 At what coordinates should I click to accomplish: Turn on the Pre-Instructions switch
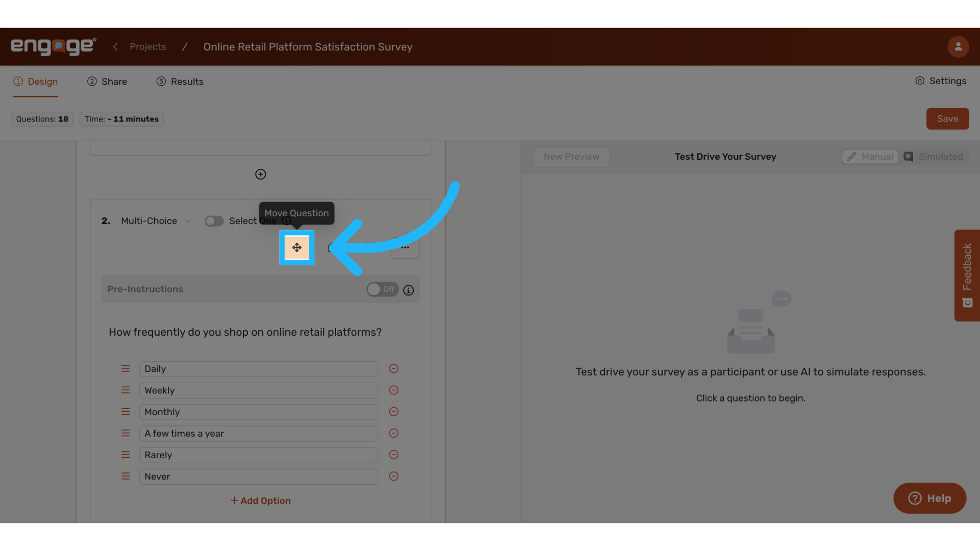coord(382,290)
